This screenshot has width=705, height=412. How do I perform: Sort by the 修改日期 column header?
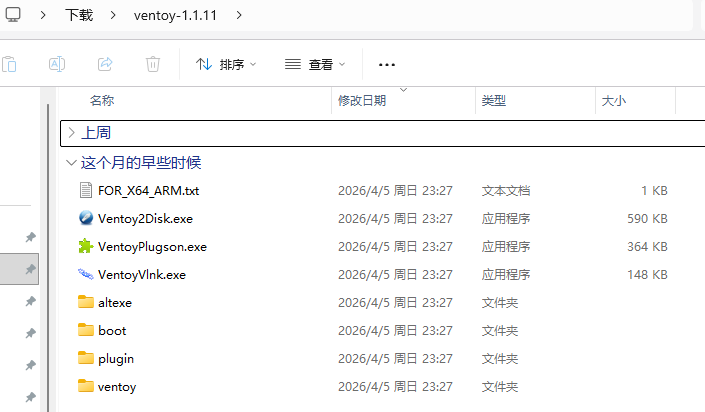(362, 100)
